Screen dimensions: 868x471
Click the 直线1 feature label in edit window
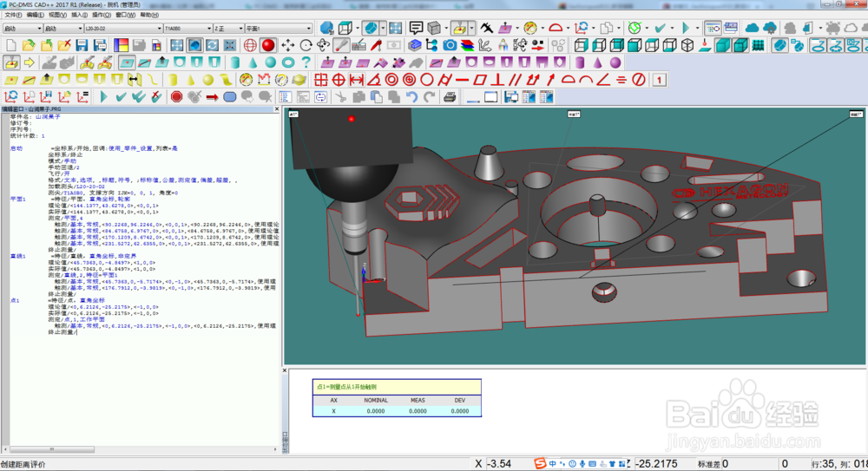pos(17,256)
